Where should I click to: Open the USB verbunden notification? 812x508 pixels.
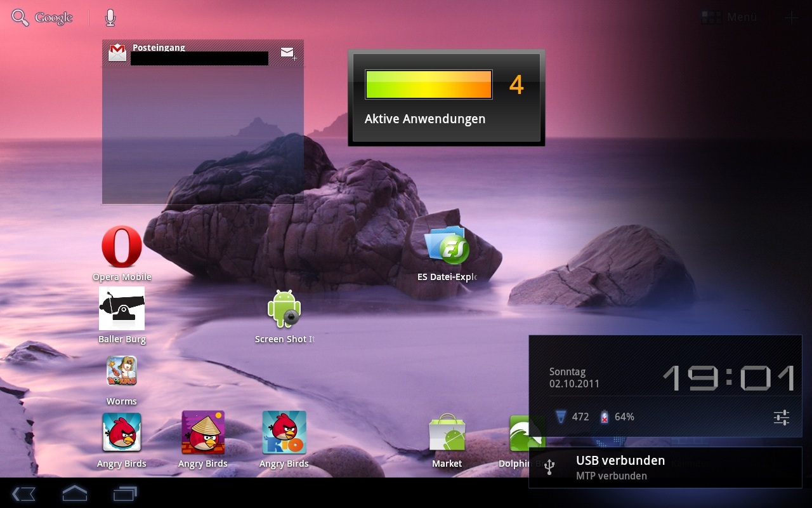665,467
